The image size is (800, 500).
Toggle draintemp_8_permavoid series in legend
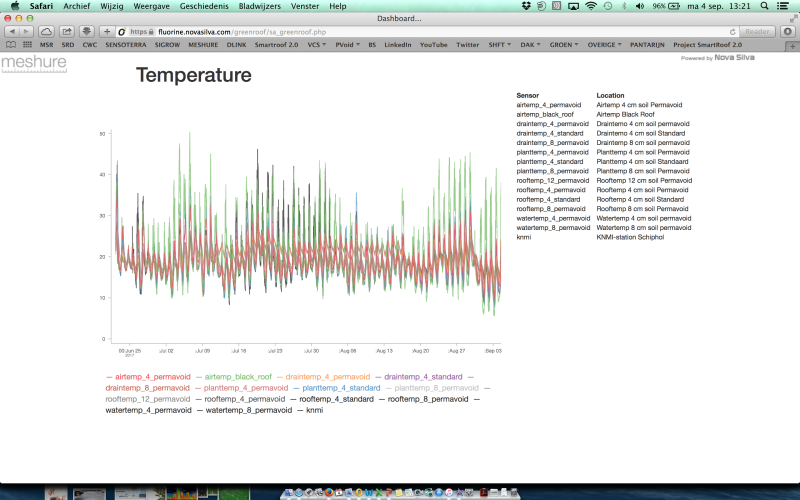pyautogui.click(x=147, y=388)
